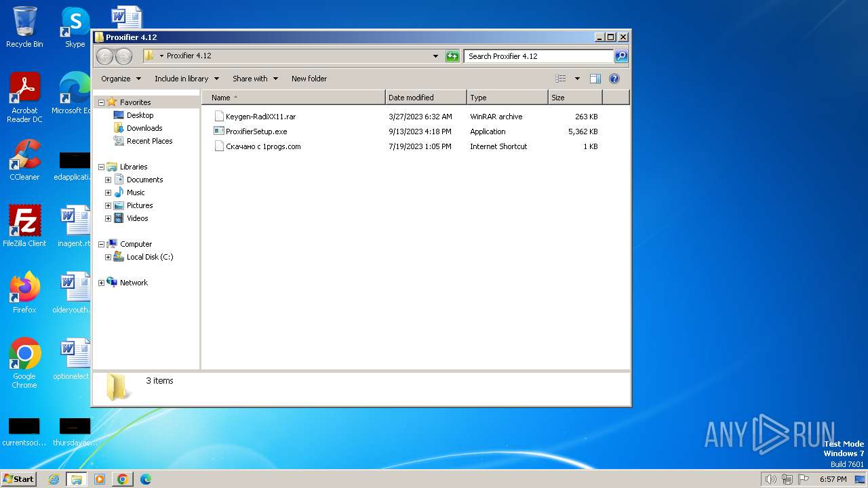Open the view options dropdown arrow

point(577,79)
